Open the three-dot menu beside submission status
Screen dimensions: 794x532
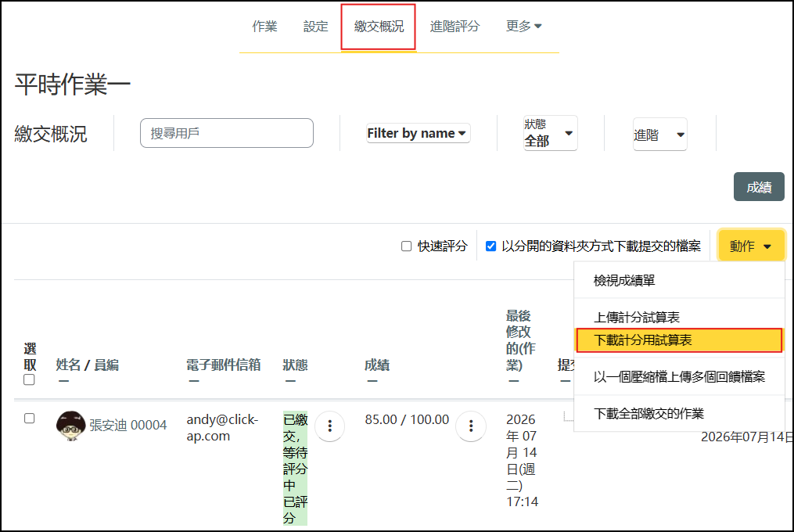329,426
